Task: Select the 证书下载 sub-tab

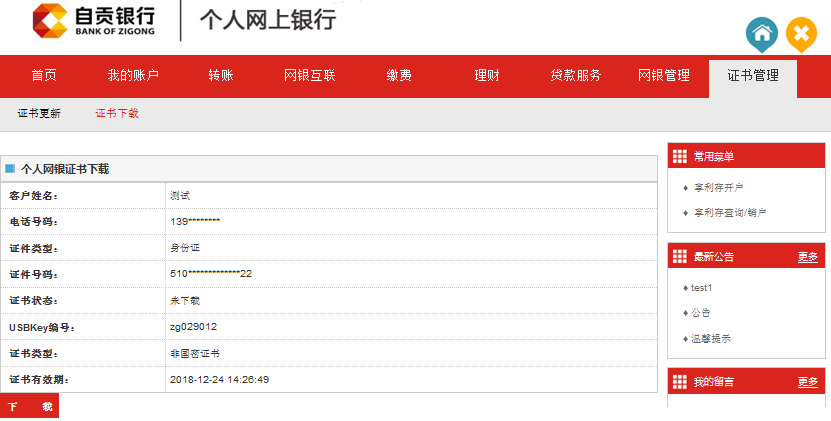Action: click(117, 113)
